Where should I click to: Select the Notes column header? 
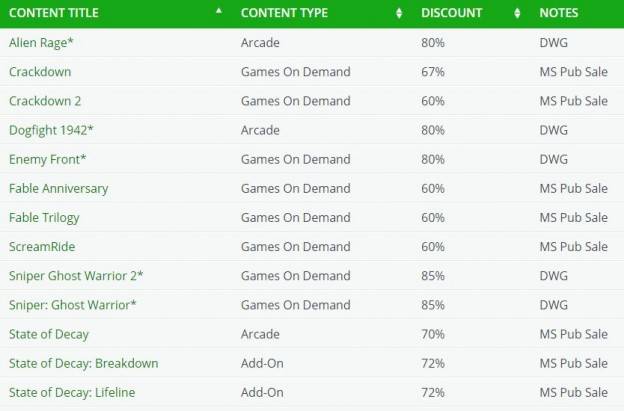(559, 13)
